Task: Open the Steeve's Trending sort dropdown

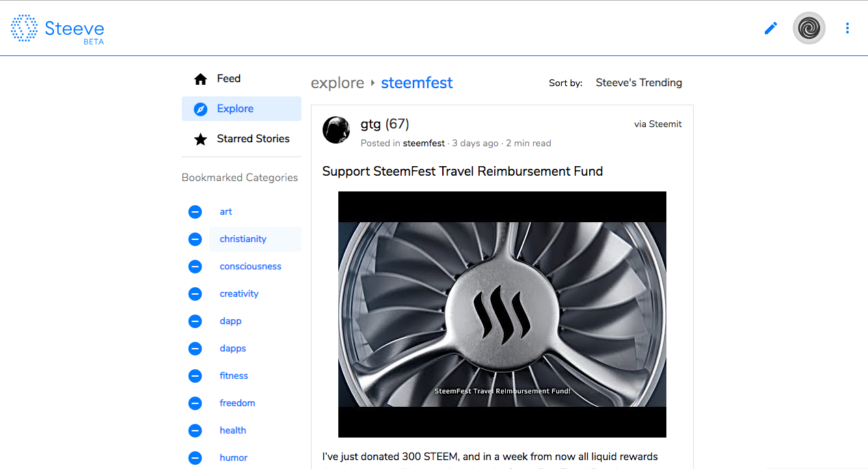Action: coord(638,82)
